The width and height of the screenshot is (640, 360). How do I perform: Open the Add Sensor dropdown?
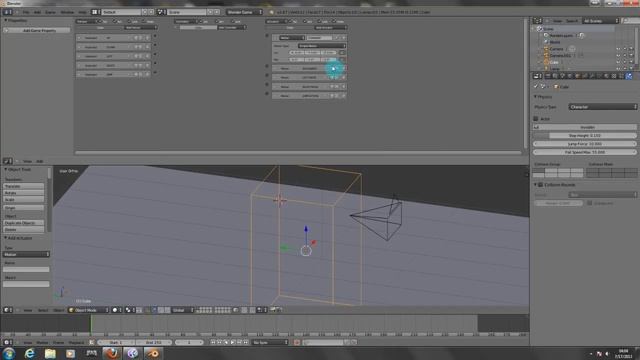tap(141, 27)
